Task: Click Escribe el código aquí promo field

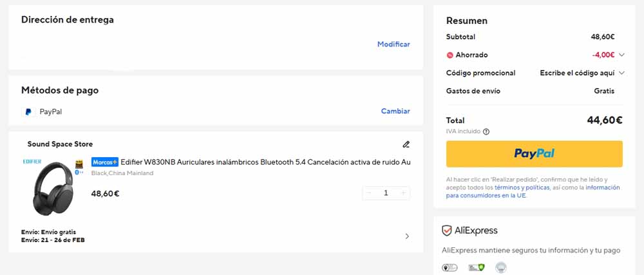Action: point(577,73)
